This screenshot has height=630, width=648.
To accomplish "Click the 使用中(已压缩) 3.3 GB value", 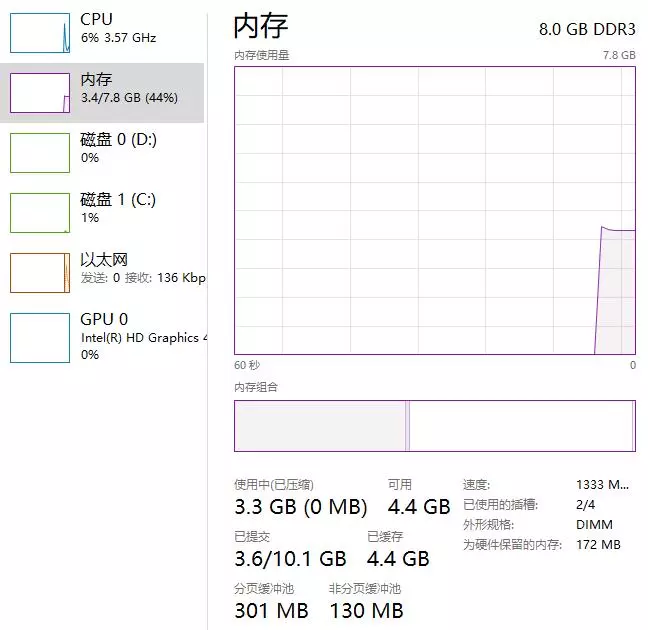I will tap(300, 507).
